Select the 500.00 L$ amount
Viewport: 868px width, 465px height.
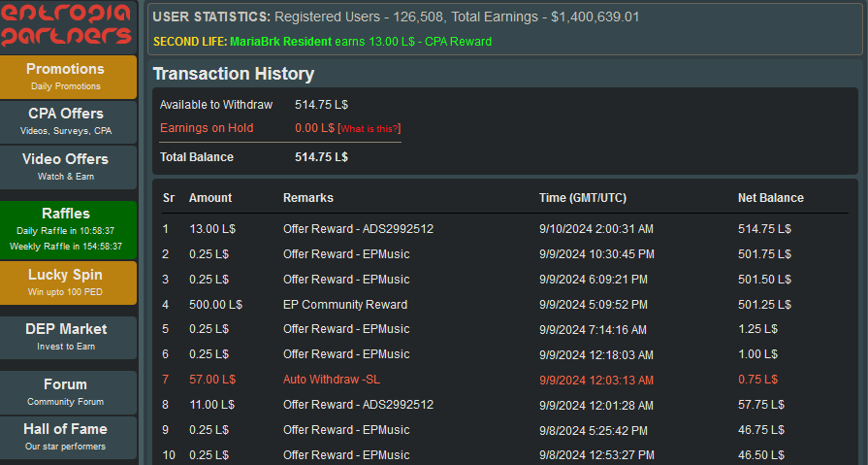215,305
